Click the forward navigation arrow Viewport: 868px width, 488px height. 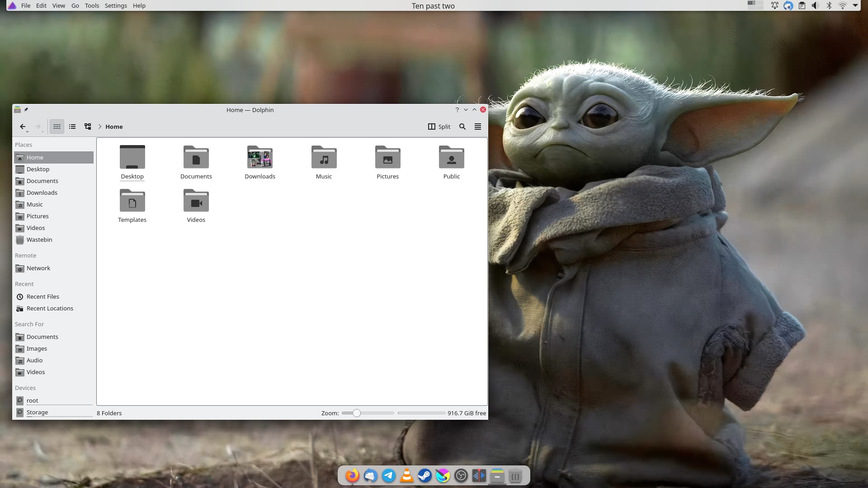point(38,127)
